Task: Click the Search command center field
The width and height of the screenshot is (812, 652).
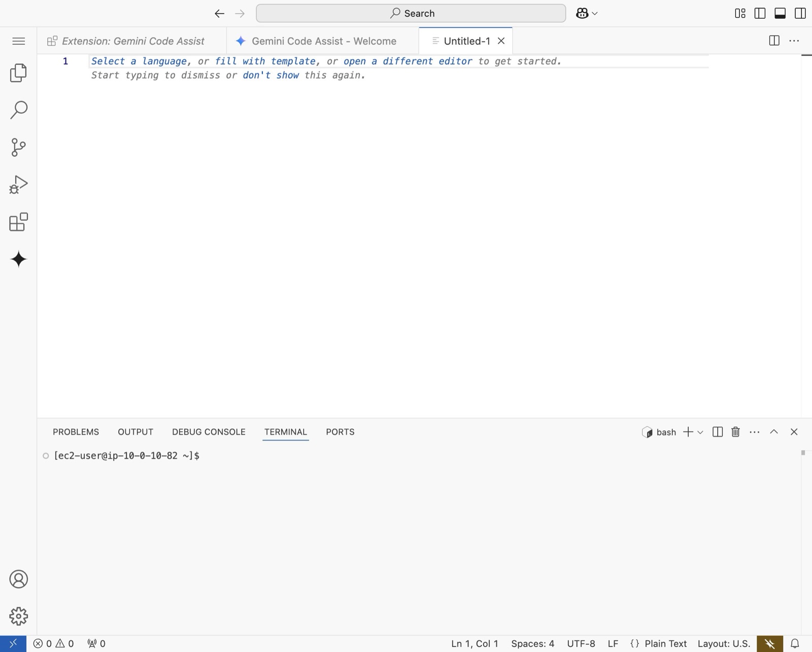Action: pos(411,13)
